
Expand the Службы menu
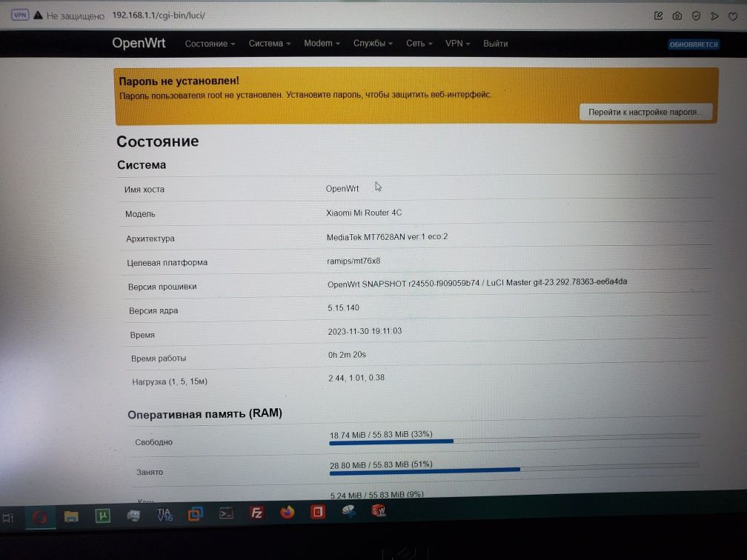[373, 43]
